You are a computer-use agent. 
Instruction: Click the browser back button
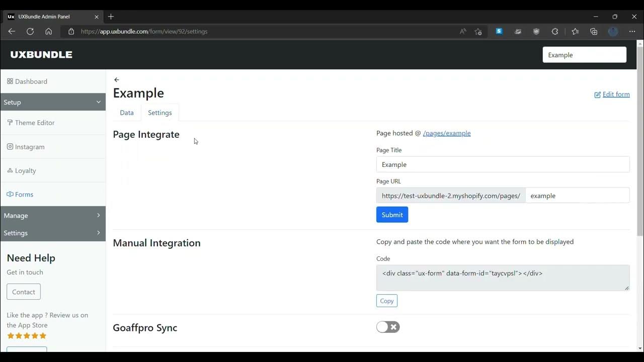click(x=12, y=31)
